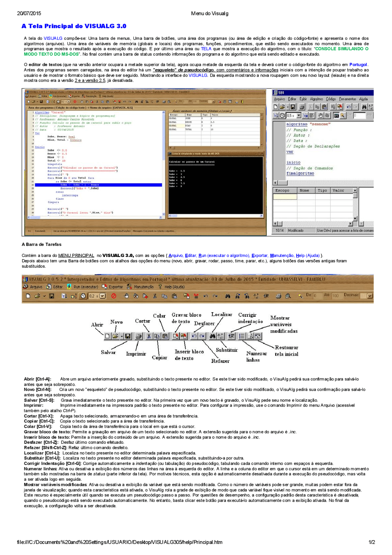Click the blank-page icon in the labeled toolbar diagram
Screen dimensions: 392x555
click(107, 336)
